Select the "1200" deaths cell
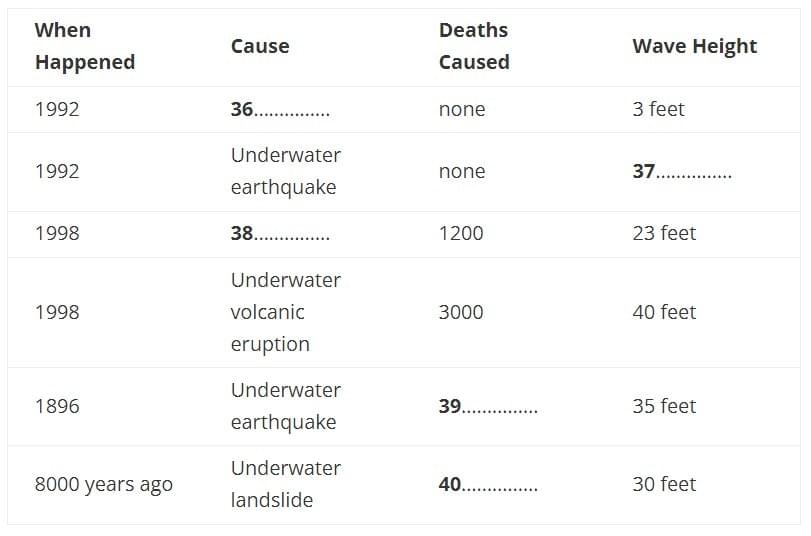The height and width of the screenshot is (536, 811). coord(460,233)
